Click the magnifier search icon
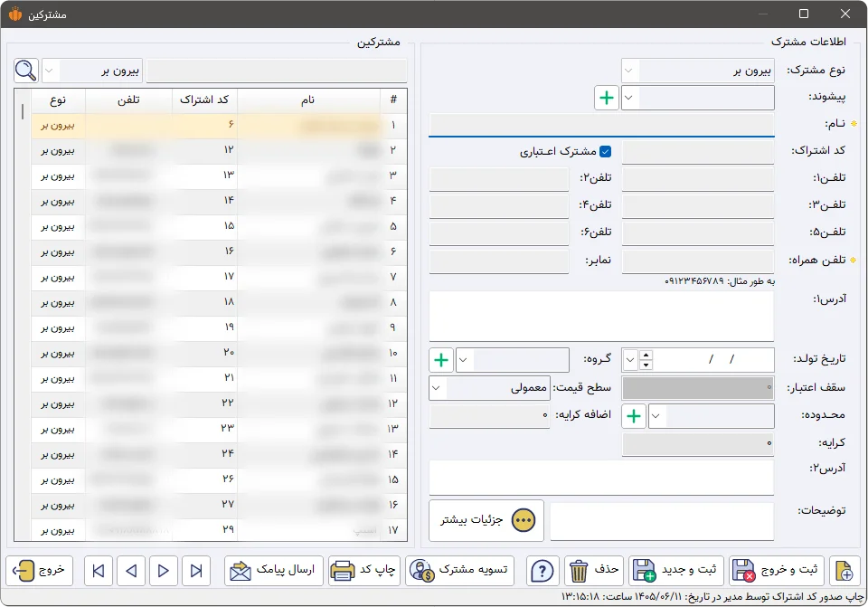 [x=26, y=71]
